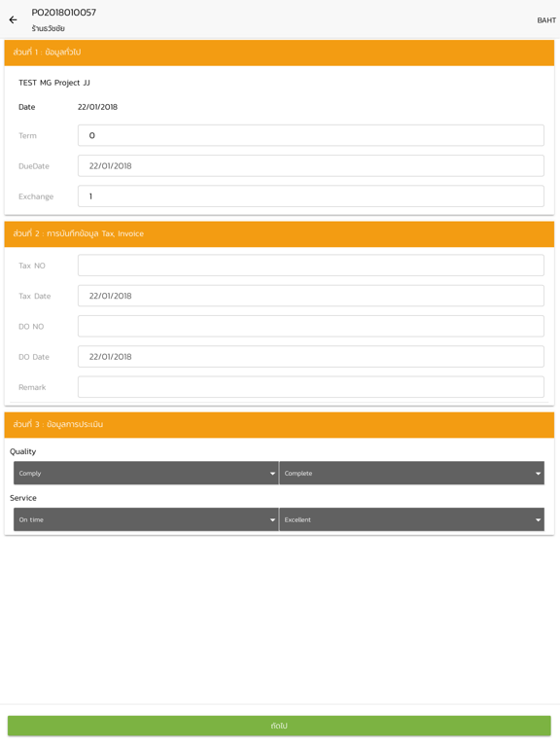The height and width of the screenshot is (747, 560).
Task: Select the DueDate input field
Action: (311, 165)
